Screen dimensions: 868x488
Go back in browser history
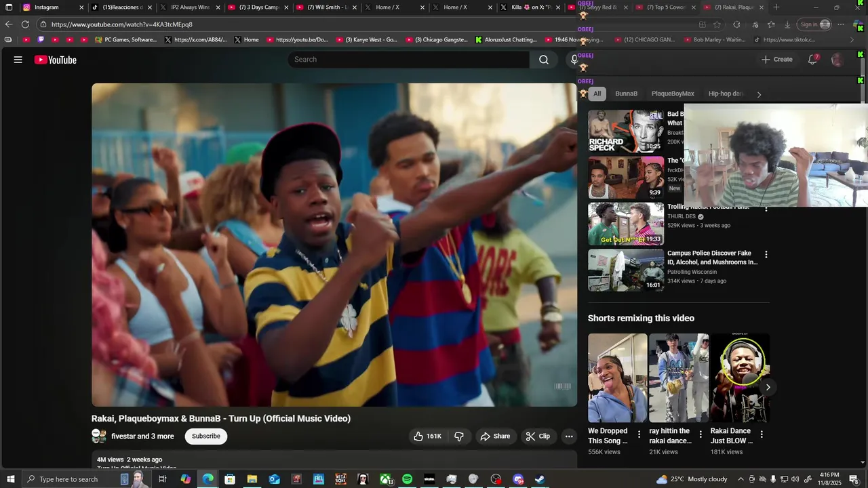click(x=9, y=24)
